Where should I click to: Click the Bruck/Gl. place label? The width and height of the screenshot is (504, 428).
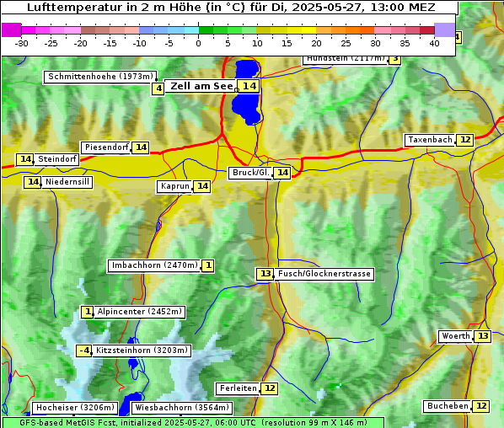250,173
